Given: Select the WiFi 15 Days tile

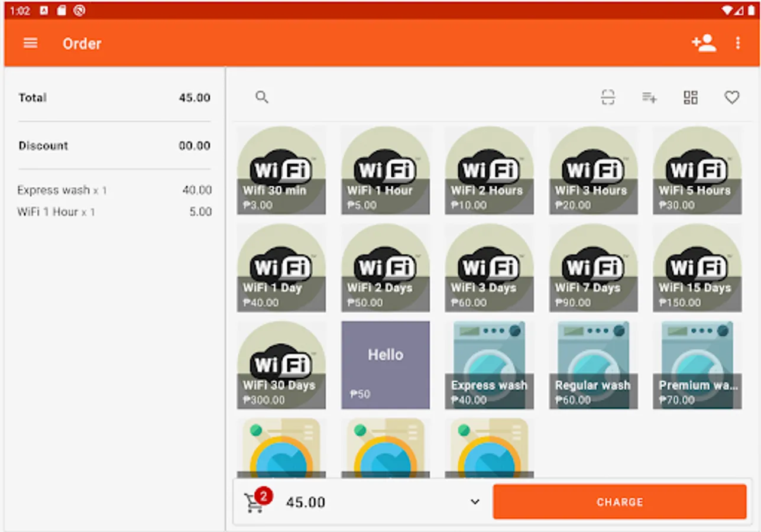Looking at the screenshot, I should click(697, 268).
